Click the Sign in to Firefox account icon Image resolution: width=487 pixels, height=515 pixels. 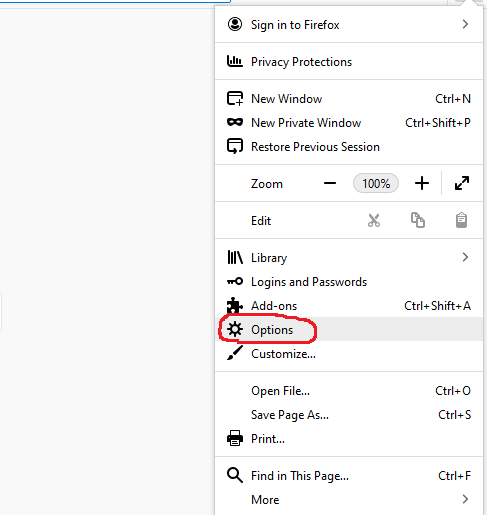click(x=235, y=24)
